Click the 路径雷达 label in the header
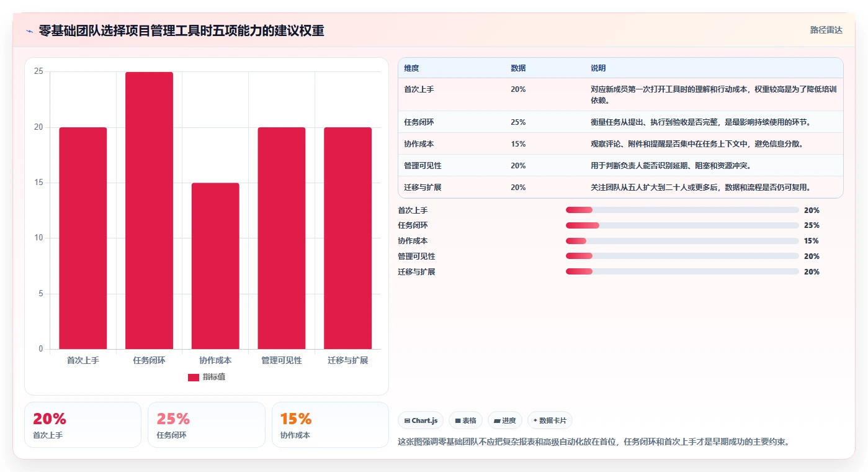The width and height of the screenshot is (868, 472). click(x=826, y=30)
